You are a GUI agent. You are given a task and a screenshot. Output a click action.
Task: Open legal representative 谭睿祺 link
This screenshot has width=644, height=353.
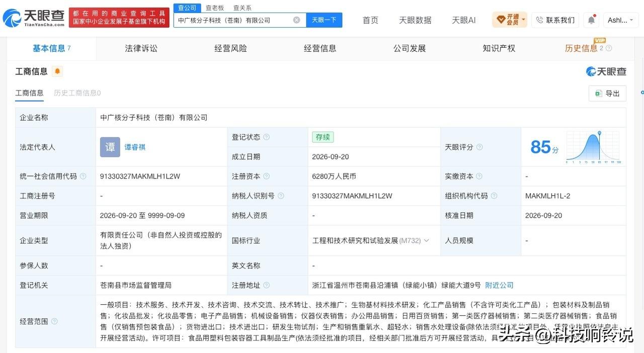click(135, 147)
